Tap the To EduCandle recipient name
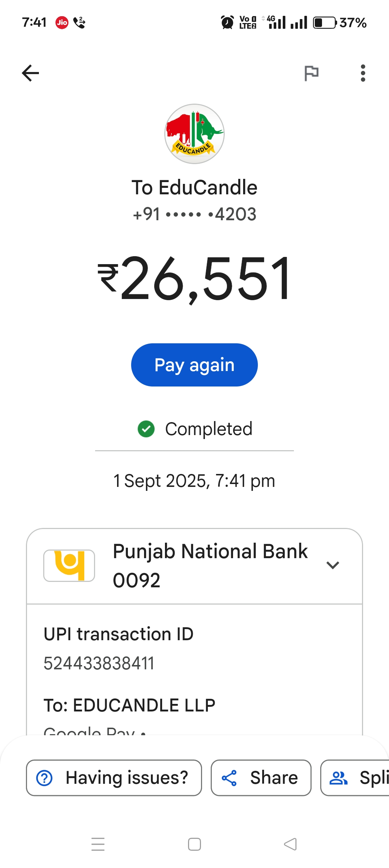 point(194,187)
